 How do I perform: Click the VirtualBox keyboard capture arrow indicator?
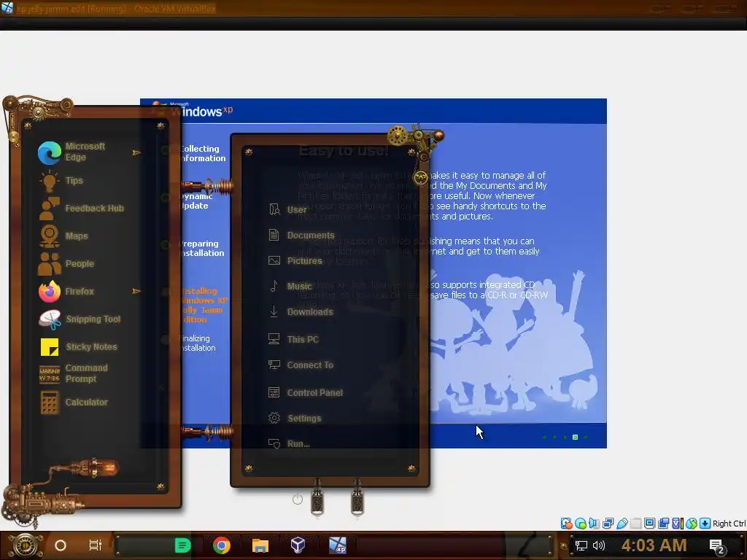coord(705,524)
